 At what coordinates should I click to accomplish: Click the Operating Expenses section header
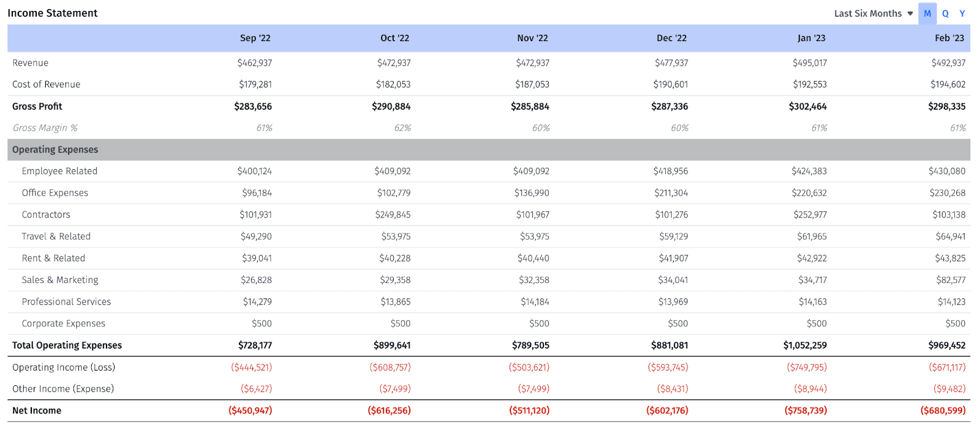point(55,149)
